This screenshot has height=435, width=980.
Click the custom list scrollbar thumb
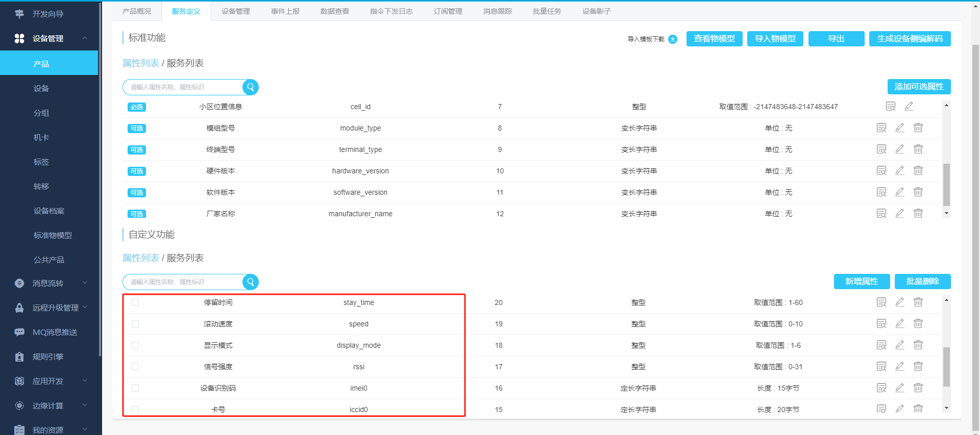[946, 367]
